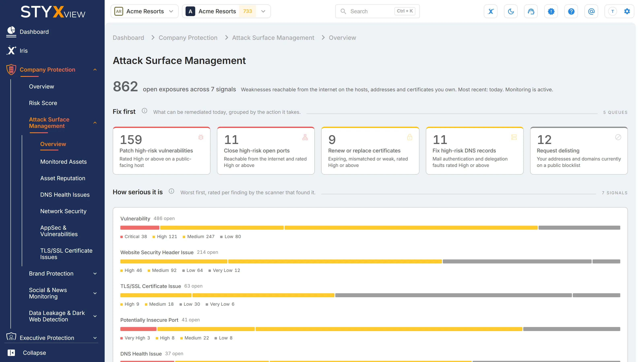The width and height of the screenshot is (644, 362).
Task: Expand the Brand Protection section
Action: coord(95,274)
